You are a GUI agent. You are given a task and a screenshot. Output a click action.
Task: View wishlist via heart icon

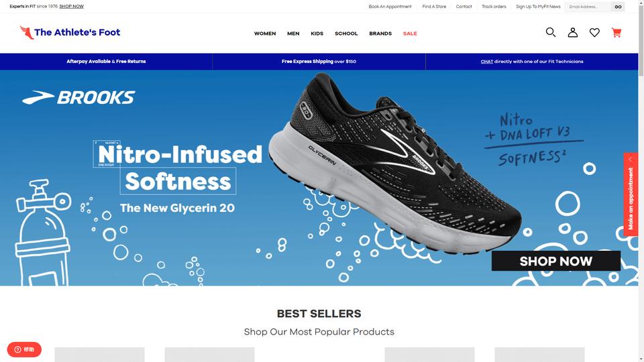point(594,32)
